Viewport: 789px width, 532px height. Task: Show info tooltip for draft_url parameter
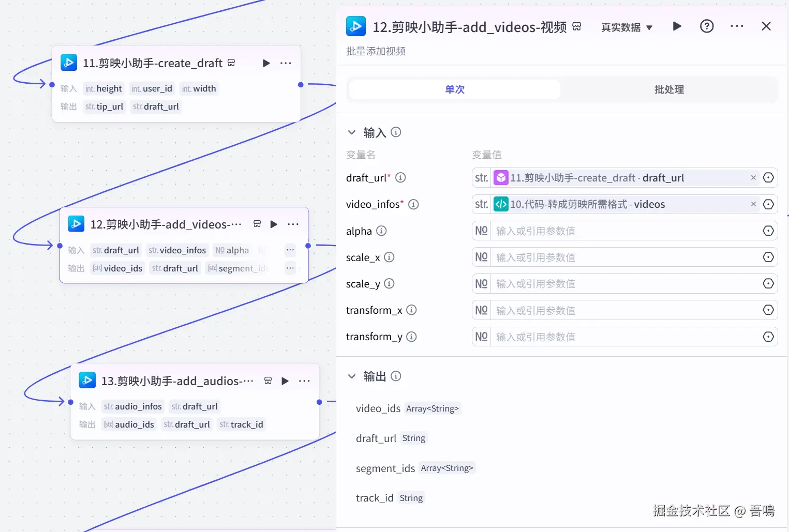400,178
